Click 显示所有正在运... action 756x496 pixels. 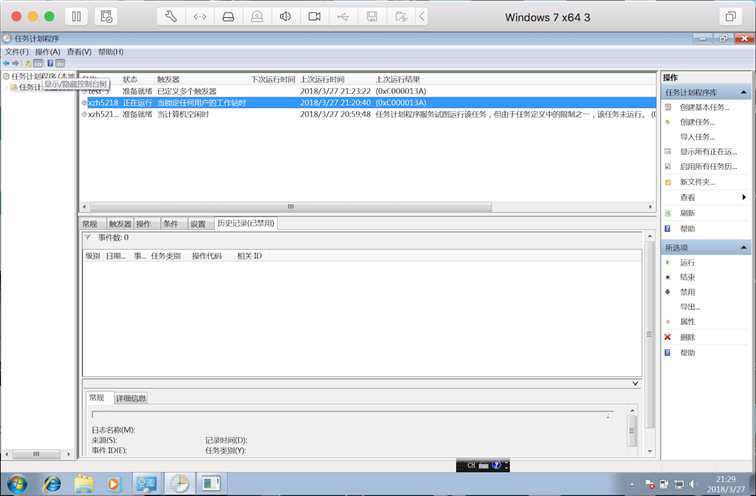point(708,151)
